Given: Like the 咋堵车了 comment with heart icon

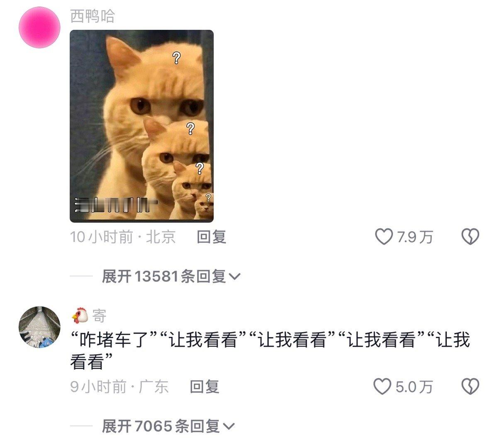Looking at the screenshot, I should 382,387.
